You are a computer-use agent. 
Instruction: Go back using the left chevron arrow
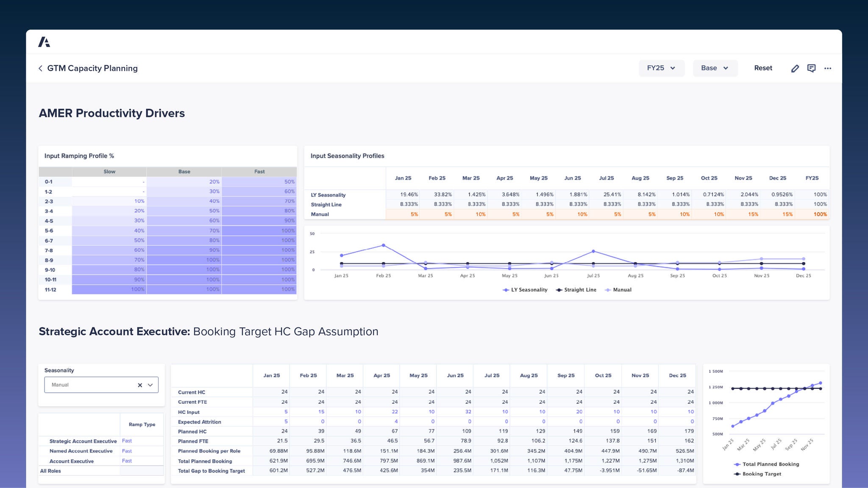pyautogui.click(x=40, y=68)
